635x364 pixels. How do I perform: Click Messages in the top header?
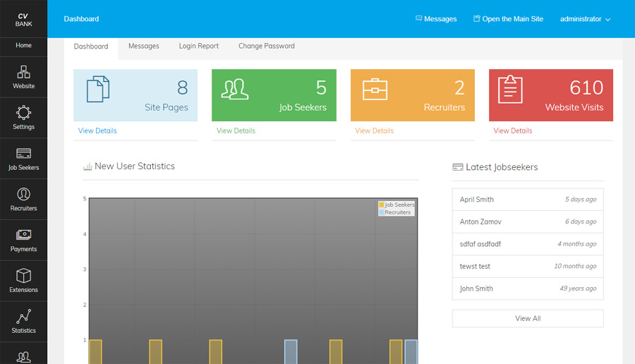point(436,19)
